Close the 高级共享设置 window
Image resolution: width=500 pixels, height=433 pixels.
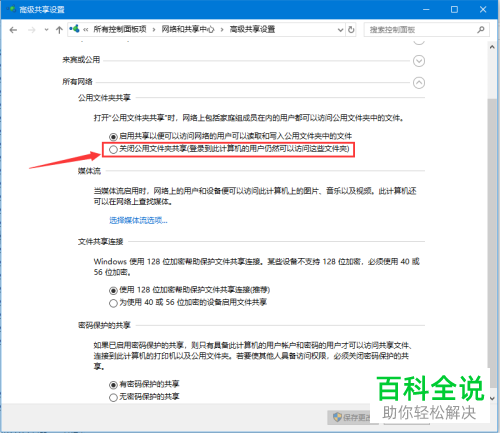click(x=483, y=9)
